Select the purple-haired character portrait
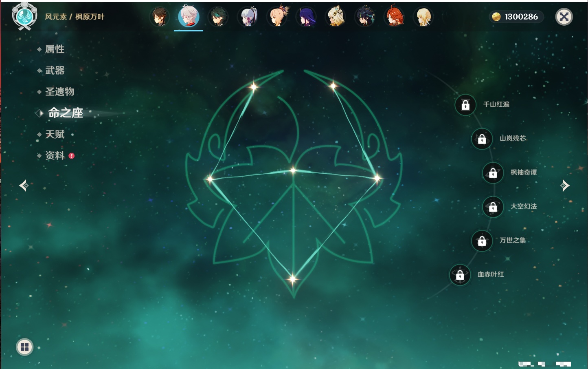Image resolution: width=588 pixels, height=369 pixels. [306, 17]
